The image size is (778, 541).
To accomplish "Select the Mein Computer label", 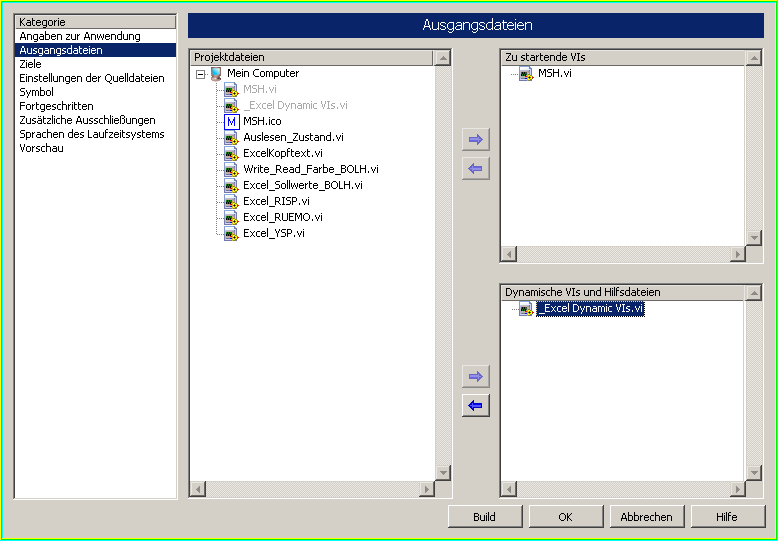I will click(263, 73).
